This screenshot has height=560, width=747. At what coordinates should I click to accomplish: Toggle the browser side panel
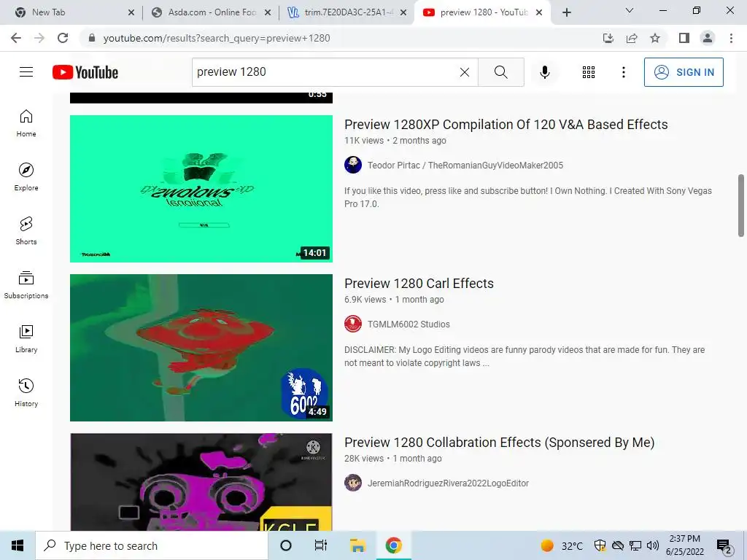(x=684, y=38)
